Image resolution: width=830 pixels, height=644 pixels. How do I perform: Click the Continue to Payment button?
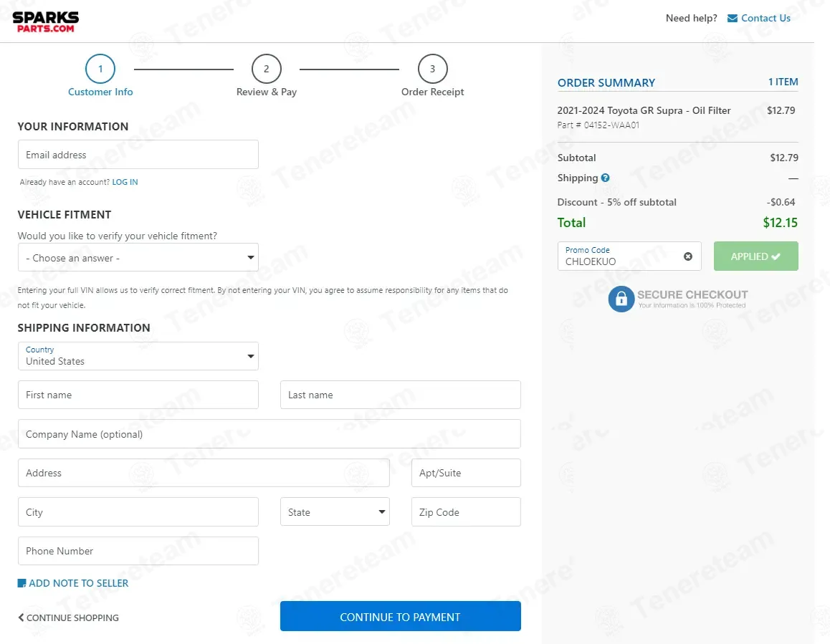[x=400, y=616]
